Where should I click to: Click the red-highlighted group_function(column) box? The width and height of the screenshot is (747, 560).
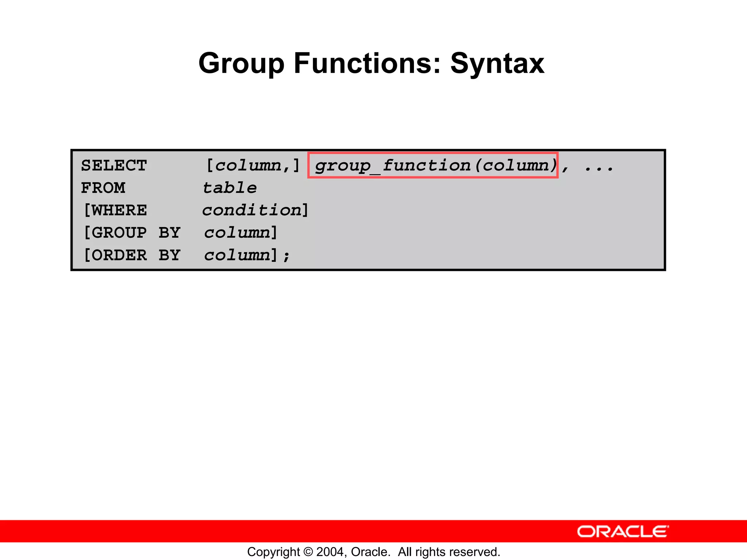[433, 166]
